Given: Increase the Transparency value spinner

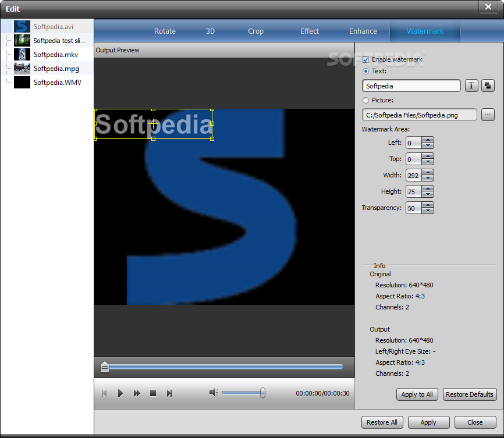Looking at the screenshot, I should click(x=428, y=205).
